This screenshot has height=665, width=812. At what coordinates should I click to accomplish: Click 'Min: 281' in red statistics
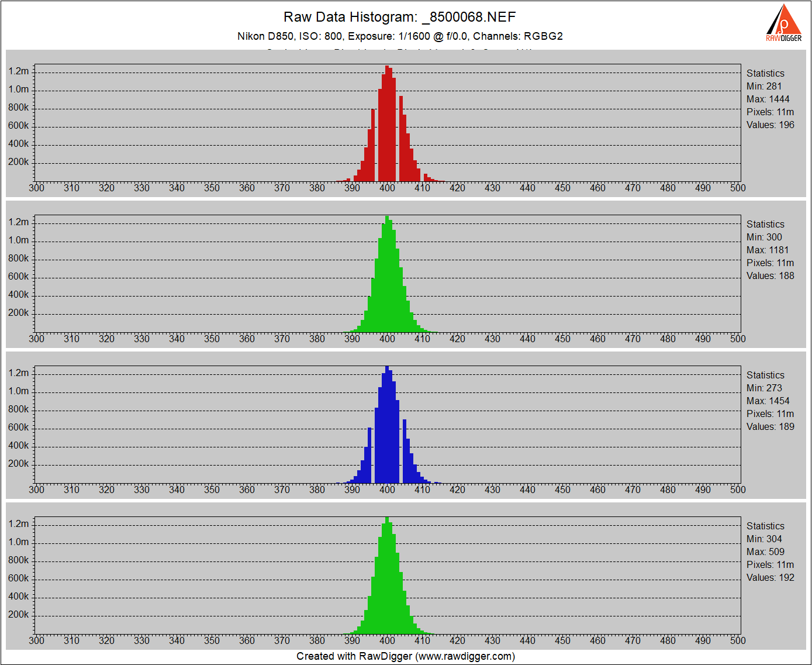tap(763, 86)
